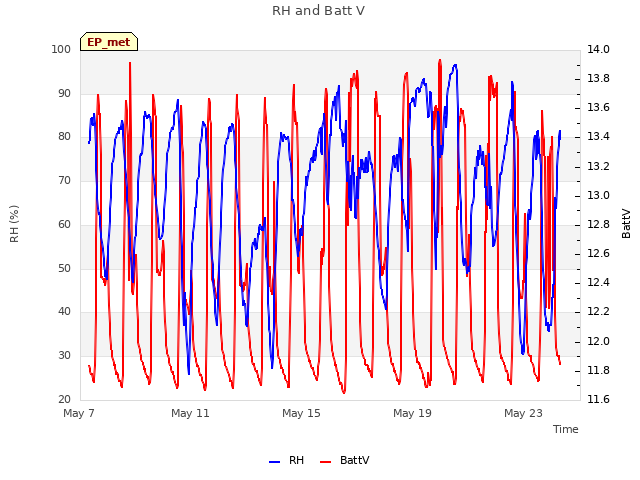Click the May 23 date tick label

523,413
